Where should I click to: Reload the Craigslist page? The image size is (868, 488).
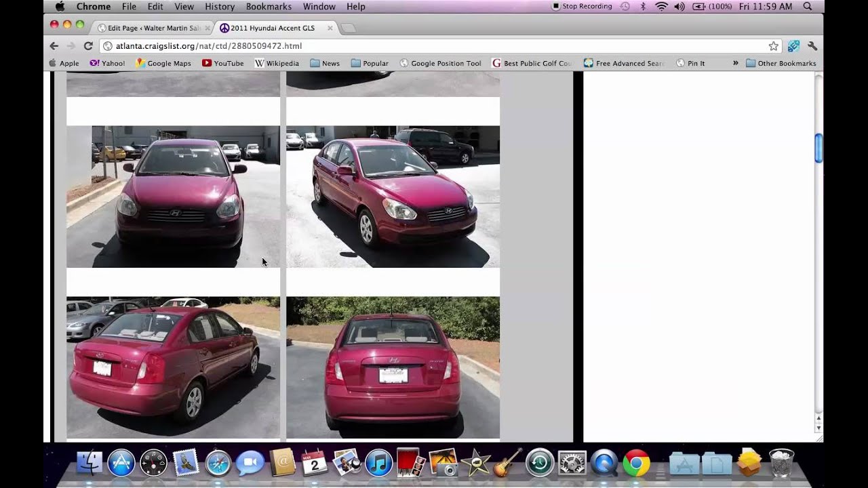[x=88, y=46]
